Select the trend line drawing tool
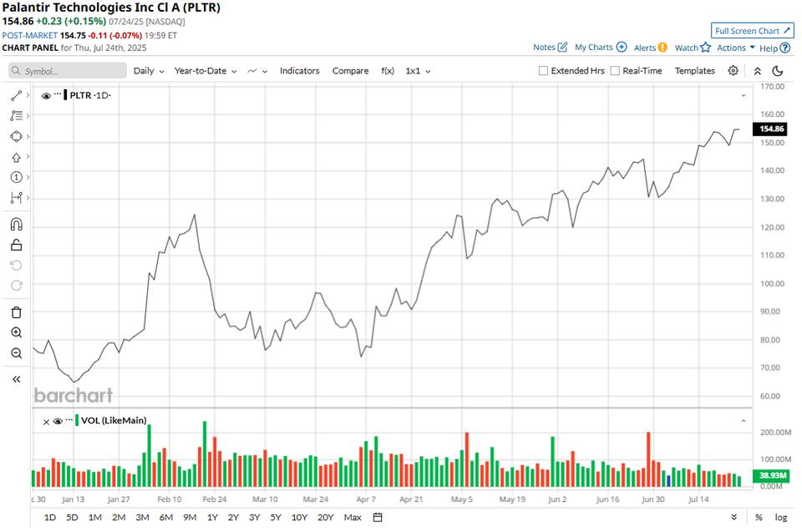The width and height of the screenshot is (802, 532). [x=17, y=95]
